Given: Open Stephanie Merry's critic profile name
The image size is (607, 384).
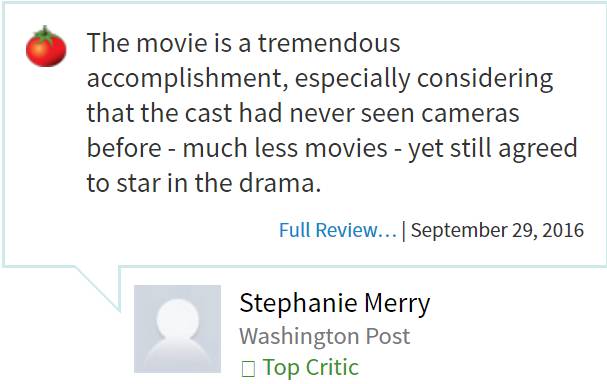Looking at the screenshot, I should 335,303.
